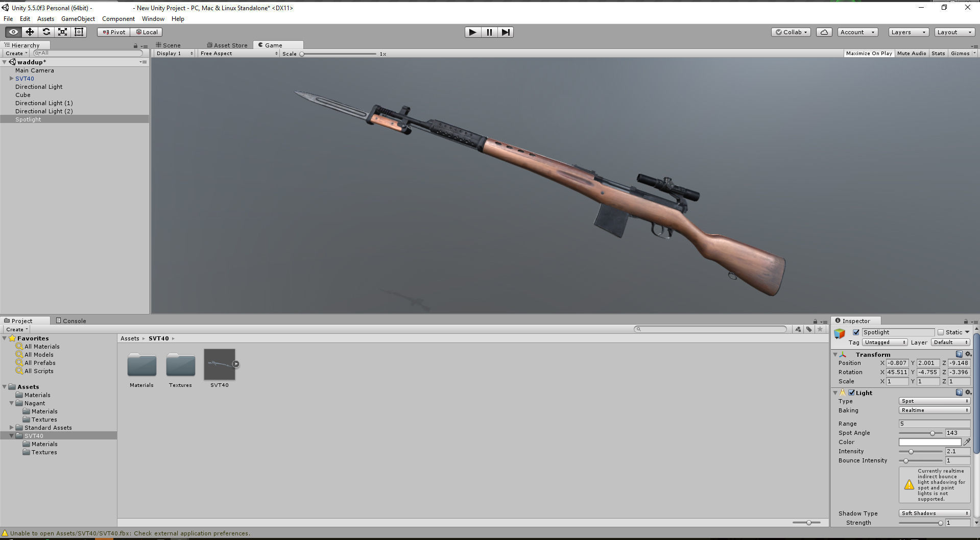Screen dimensions: 980x540
Task: Open the Layers dropdown
Action: pyautogui.click(x=908, y=32)
